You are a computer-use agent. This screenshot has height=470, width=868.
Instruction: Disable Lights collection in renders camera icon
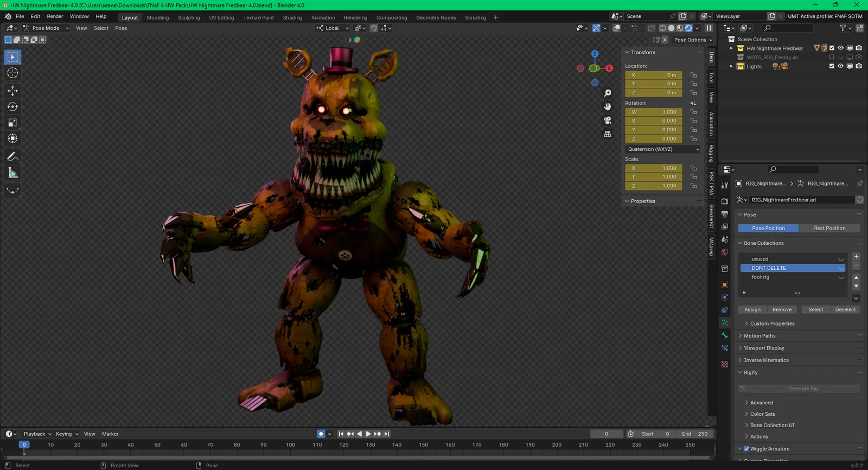(x=859, y=66)
